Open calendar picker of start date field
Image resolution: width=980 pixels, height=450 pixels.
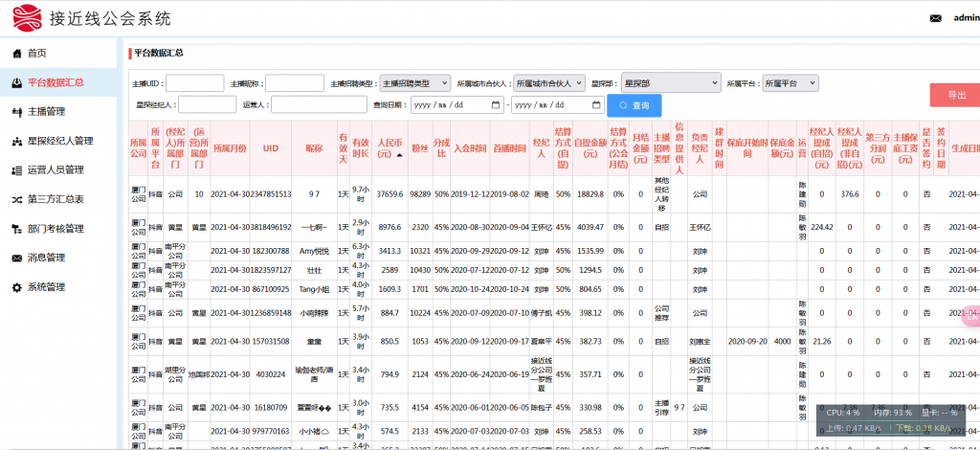[x=497, y=104]
